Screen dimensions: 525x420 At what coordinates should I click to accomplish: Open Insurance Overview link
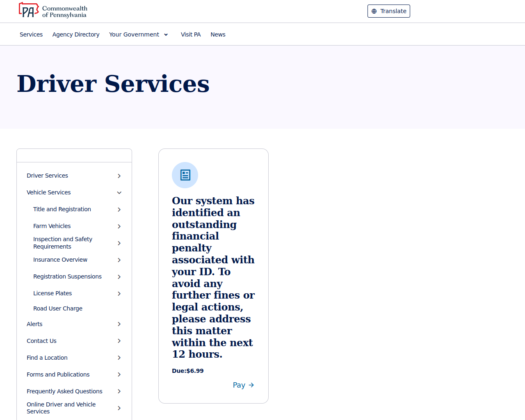[60, 260]
